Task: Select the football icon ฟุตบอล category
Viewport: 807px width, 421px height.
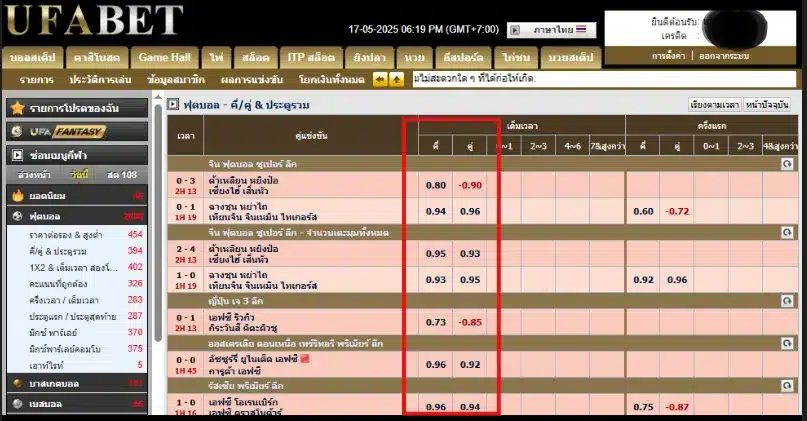Action: 77,216
